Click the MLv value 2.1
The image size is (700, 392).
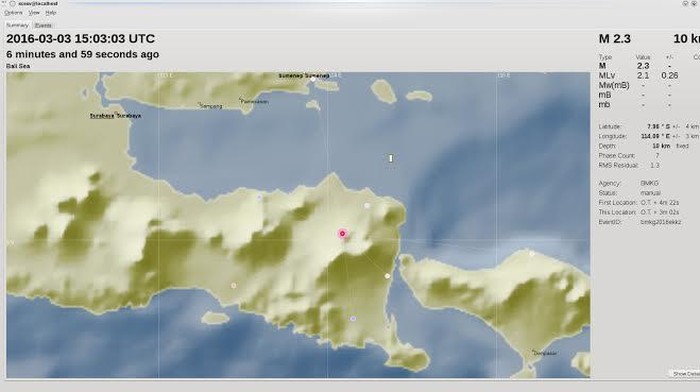[643, 76]
